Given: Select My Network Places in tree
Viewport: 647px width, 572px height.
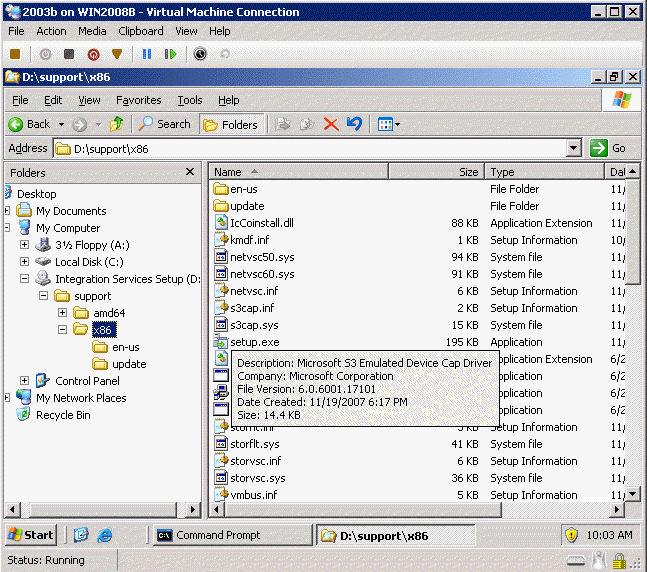Looking at the screenshot, I should [81, 398].
